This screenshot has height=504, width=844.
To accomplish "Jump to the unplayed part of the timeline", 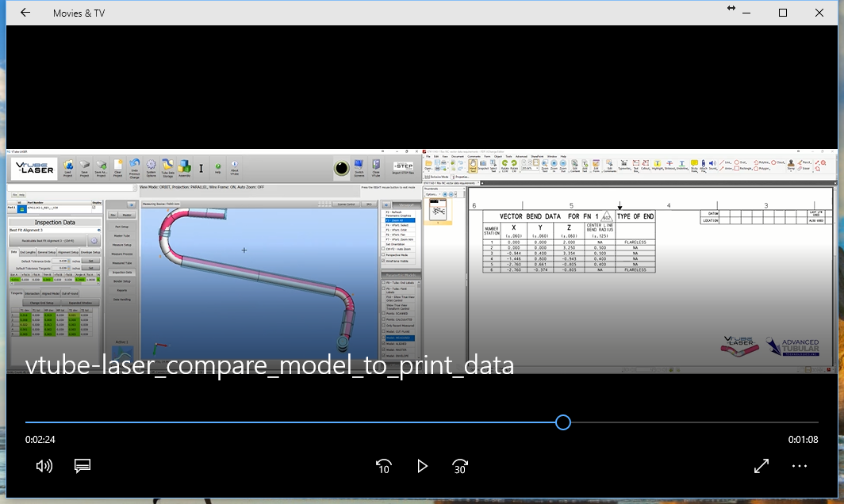I will (694, 422).
